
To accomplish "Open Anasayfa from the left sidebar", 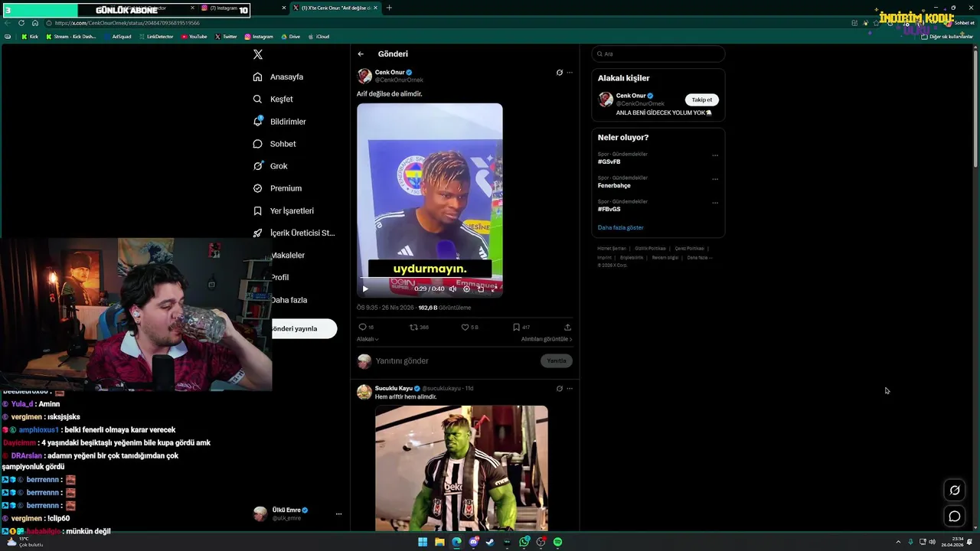I will click(278, 77).
